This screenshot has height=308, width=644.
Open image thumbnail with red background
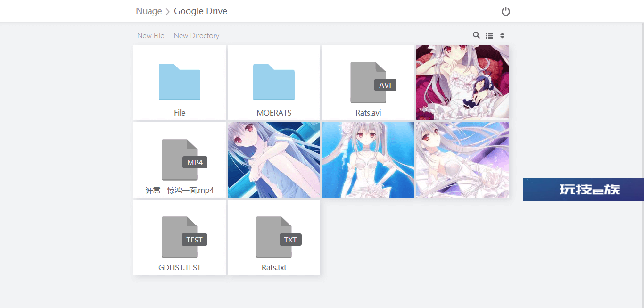coord(462,83)
